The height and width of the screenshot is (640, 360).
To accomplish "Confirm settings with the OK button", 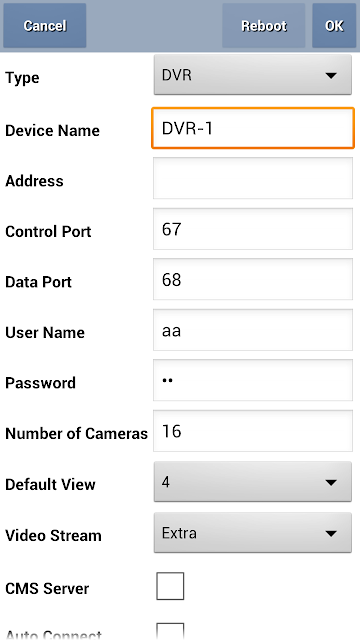I will (334, 26).
